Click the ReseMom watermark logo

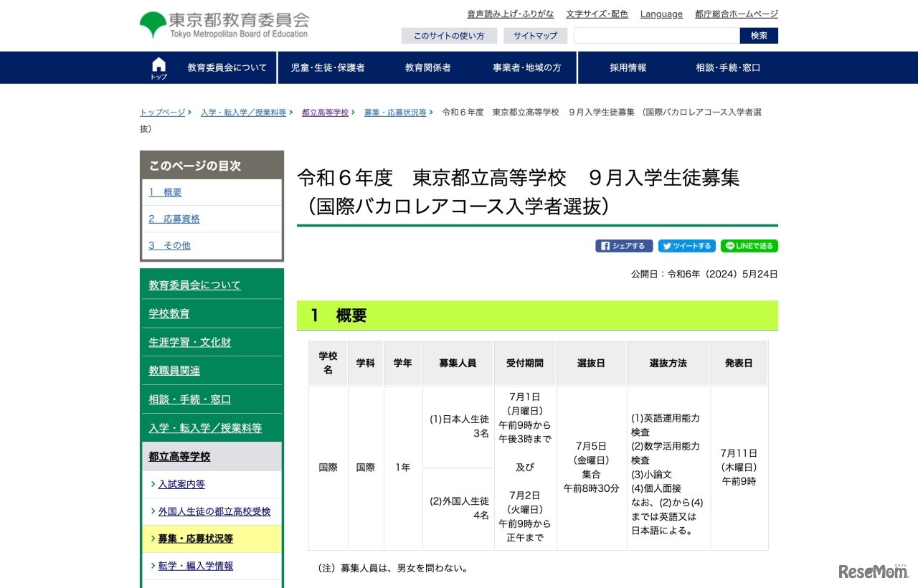873,571
